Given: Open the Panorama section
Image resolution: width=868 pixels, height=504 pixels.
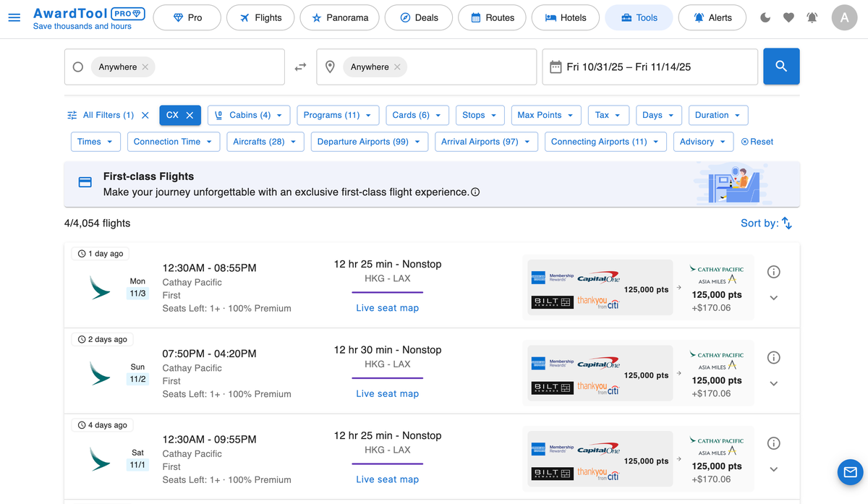Looking at the screenshot, I should (x=339, y=17).
